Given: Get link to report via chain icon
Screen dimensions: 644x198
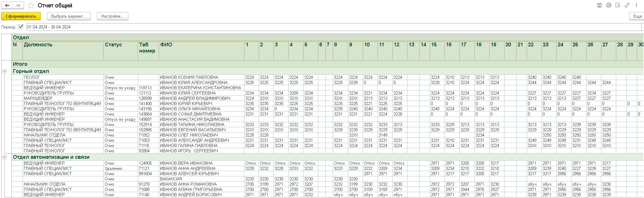Looking at the screenshot, I should (627, 5).
